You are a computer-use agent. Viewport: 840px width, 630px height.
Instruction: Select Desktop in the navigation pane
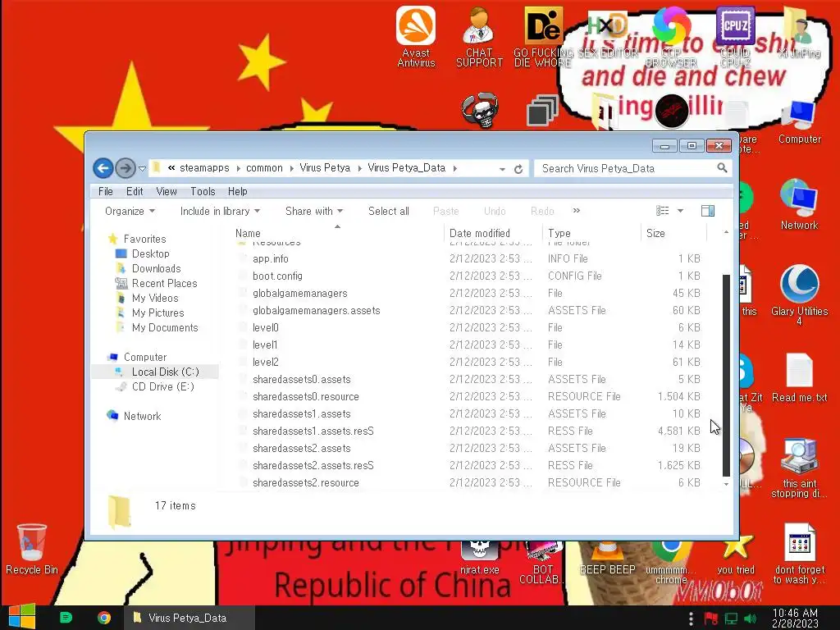(151, 253)
